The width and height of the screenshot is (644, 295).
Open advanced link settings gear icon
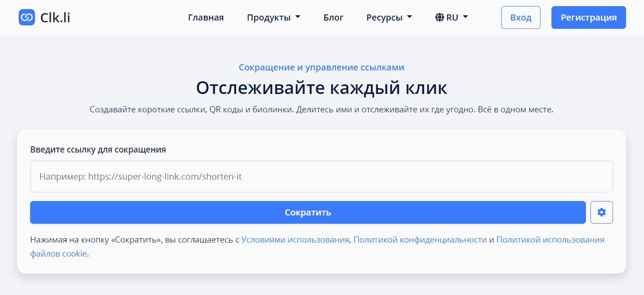(x=601, y=212)
